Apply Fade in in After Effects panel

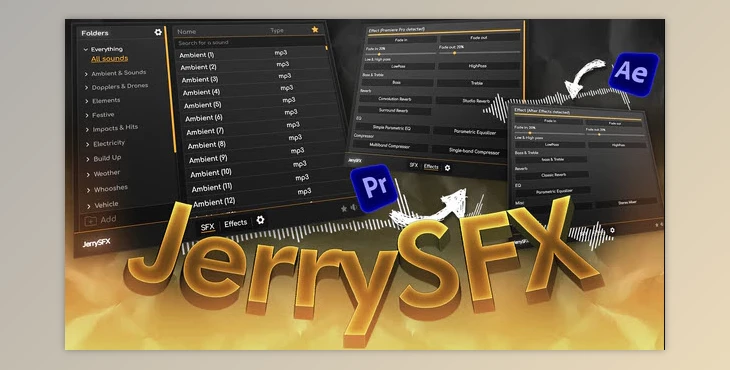click(x=549, y=121)
